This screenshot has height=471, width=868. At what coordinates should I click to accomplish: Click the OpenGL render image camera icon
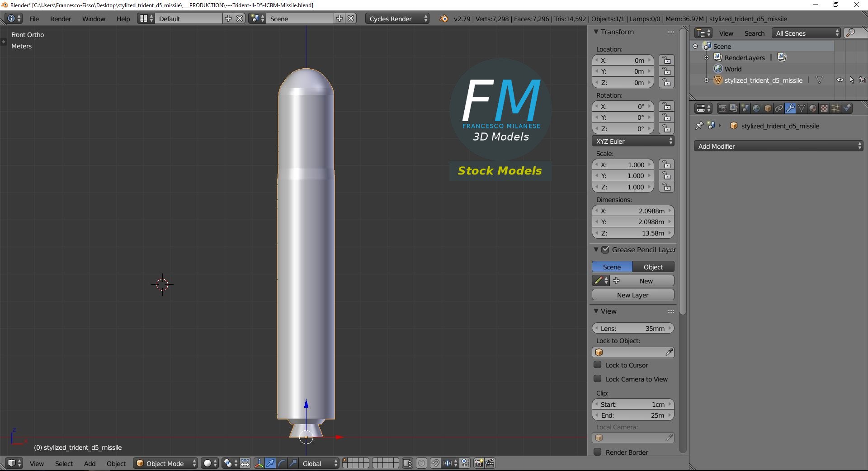478,463
